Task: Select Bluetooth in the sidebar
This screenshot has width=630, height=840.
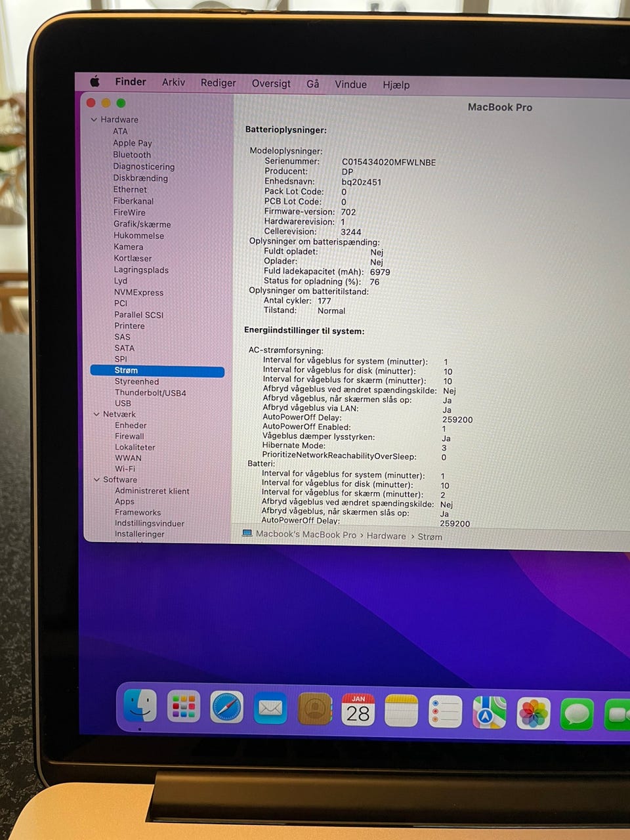Action: [x=132, y=155]
